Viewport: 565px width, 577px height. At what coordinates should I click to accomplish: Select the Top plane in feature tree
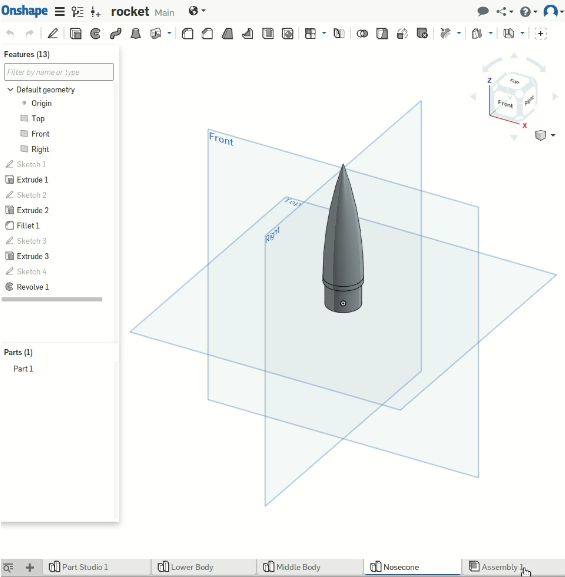(x=38, y=118)
